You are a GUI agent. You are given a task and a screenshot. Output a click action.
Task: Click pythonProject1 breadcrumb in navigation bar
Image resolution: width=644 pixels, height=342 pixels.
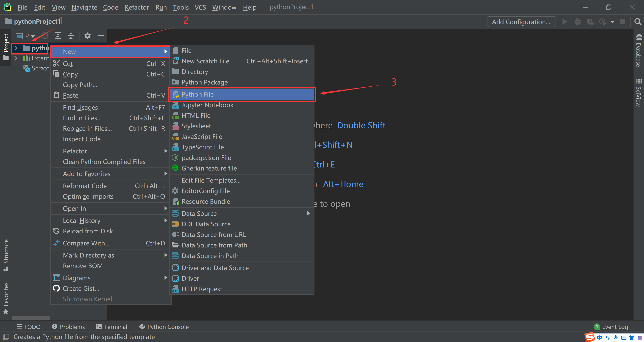pyautogui.click(x=33, y=21)
